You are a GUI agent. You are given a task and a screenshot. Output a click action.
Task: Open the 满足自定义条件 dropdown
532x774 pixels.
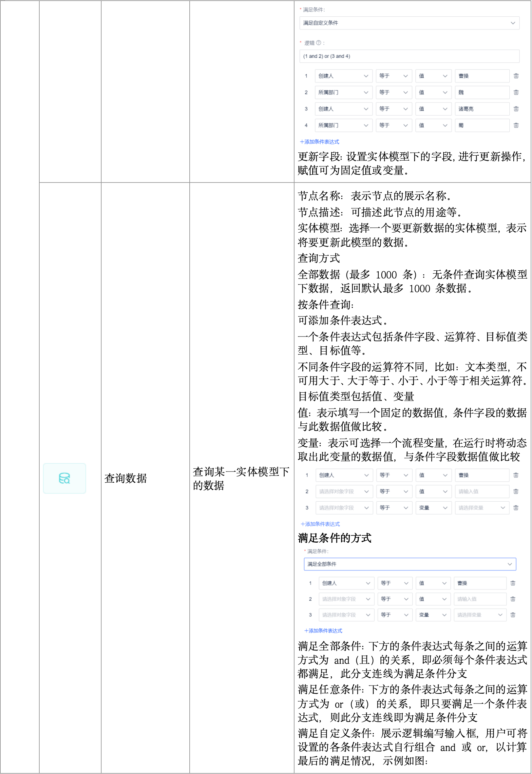pos(409,23)
